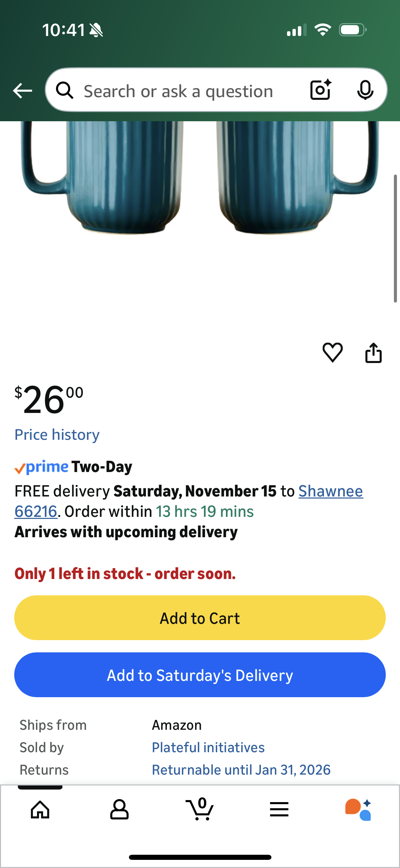View Returnable until Jan 31, 2026 policy

click(x=241, y=770)
